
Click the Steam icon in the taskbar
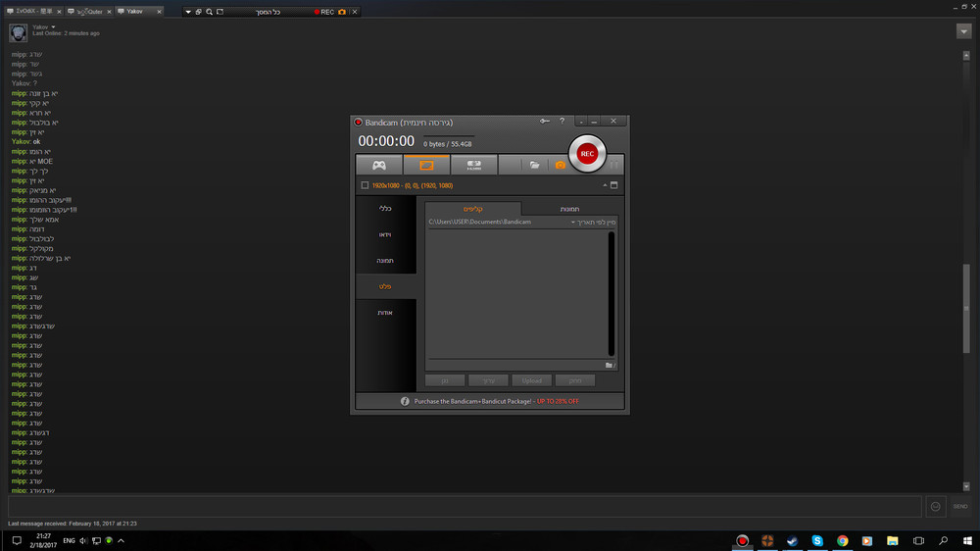point(793,541)
